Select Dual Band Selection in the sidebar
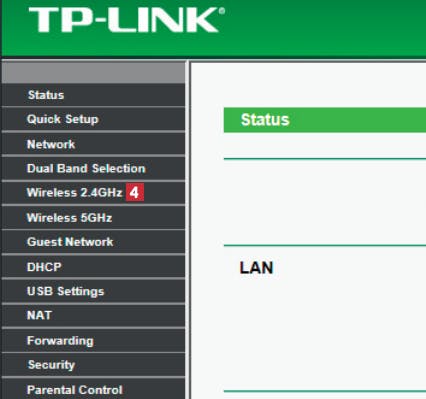The width and height of the screenshot is (426, 399). pos(93,168)
